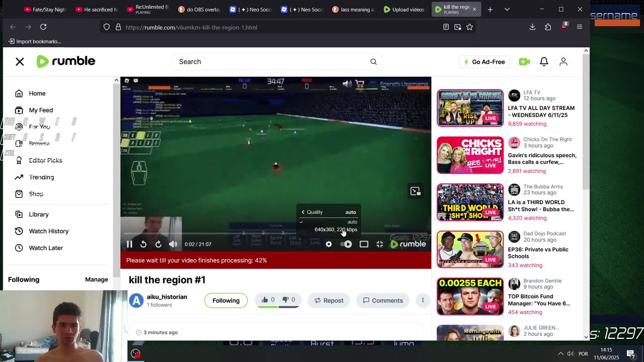List all tabs dropdown arrow
The height and width of the screenshot is (362, 644).
point(507,10)
